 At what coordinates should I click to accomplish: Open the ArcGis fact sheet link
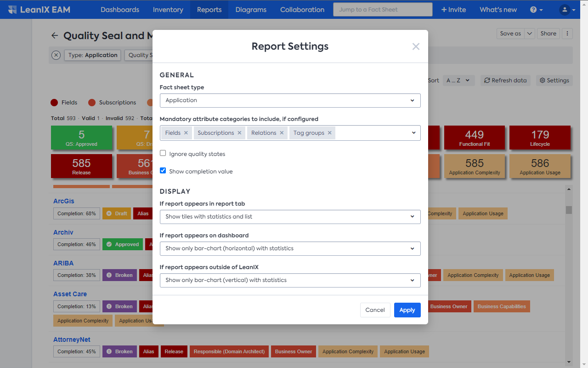(x=64, y=201)
